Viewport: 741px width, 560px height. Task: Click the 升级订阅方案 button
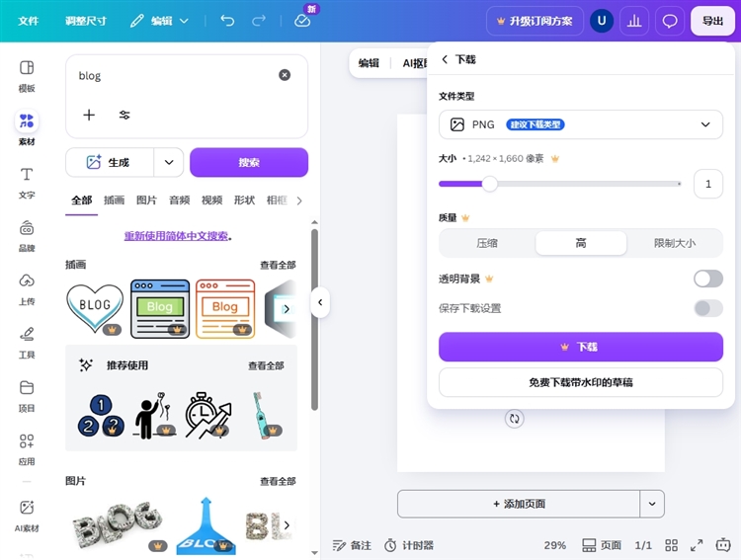point(535,21)
